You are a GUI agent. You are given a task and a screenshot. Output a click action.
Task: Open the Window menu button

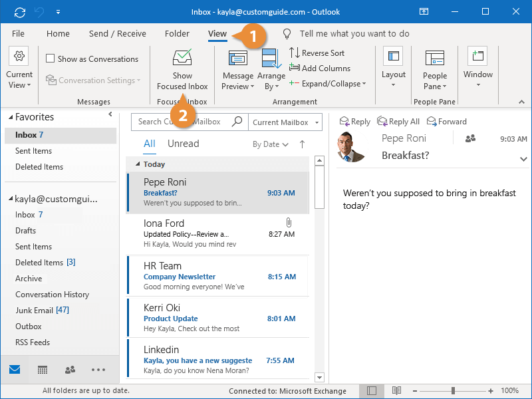tap(477, 67)
